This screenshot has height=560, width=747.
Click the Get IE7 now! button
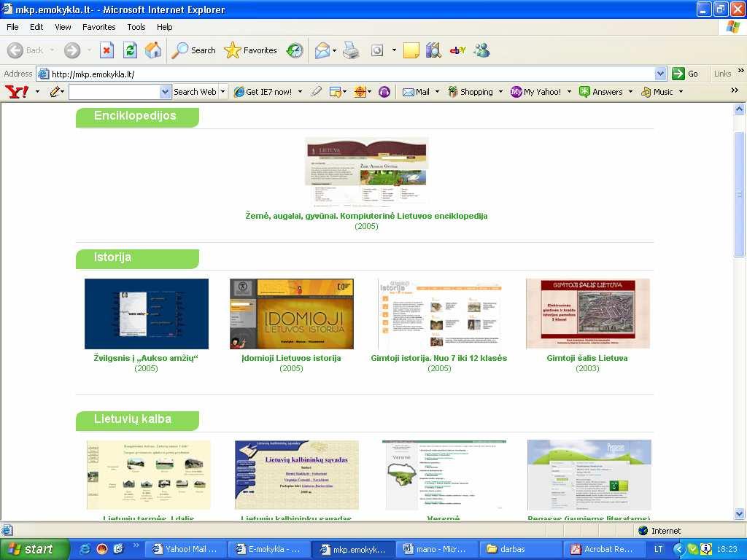pyautogui.click(x=263, y=92)
